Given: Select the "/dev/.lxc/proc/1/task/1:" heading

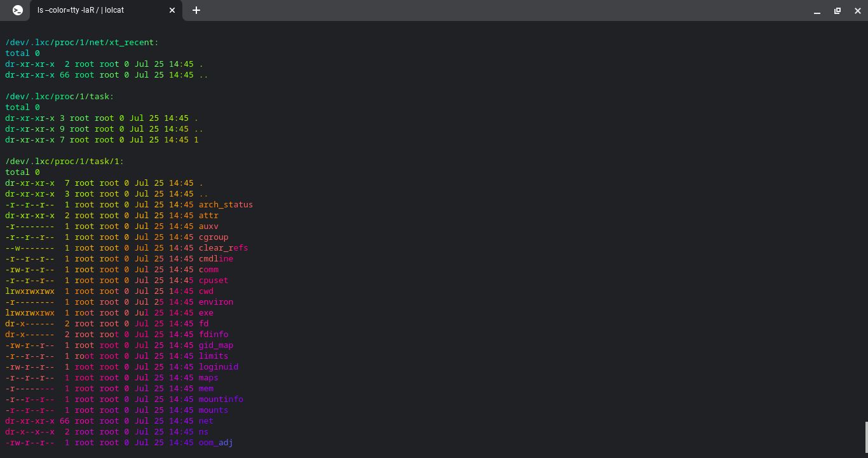Looking at the screenshot, I should point(64,161).
